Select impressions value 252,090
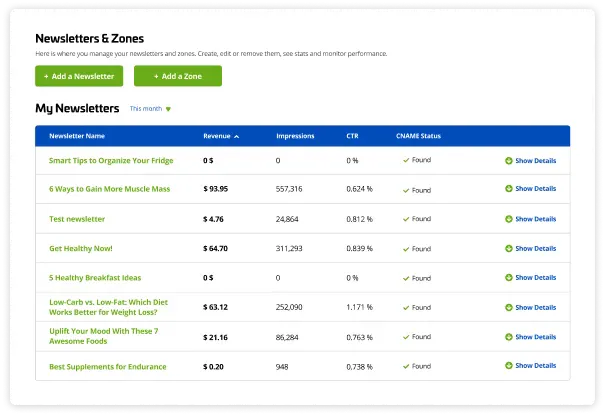This screenshot has height=415, width=605. click(x=289, y=307)
